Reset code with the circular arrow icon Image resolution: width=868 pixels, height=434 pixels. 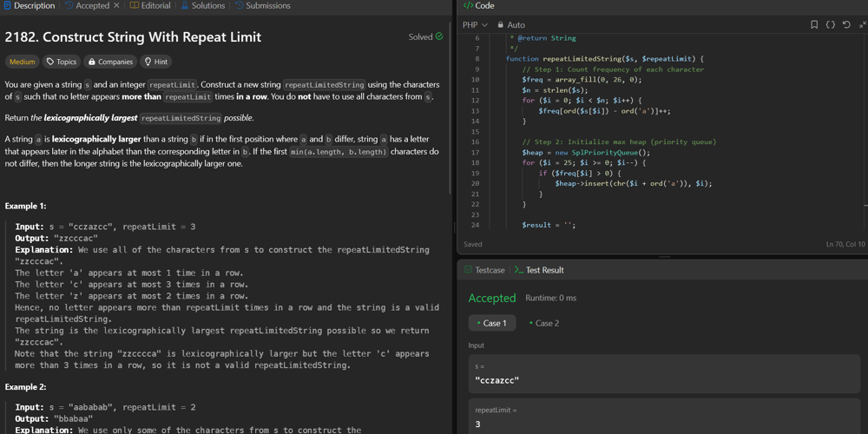pyautogui.click(x=845, y=24)
